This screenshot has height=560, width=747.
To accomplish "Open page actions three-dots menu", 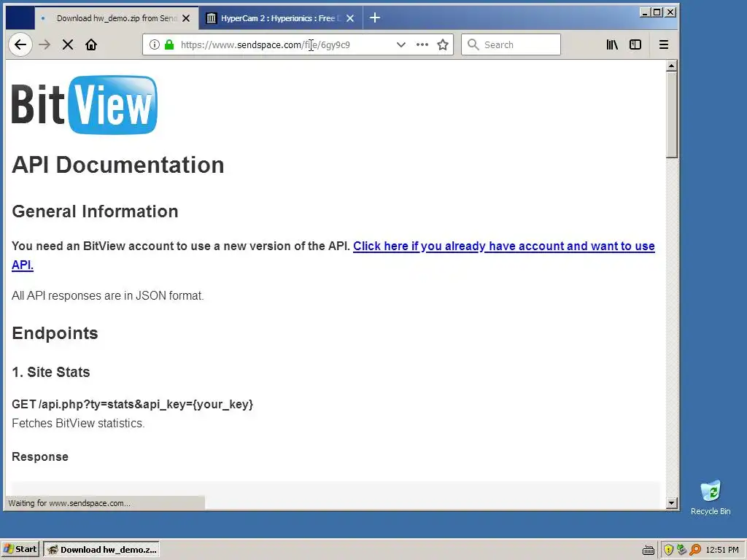I will [x=422, y=44].
